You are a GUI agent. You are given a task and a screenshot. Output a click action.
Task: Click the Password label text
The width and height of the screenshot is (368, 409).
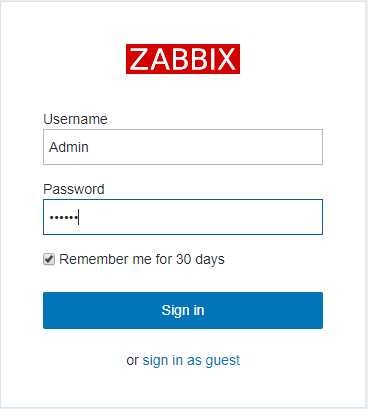point(74,189)
